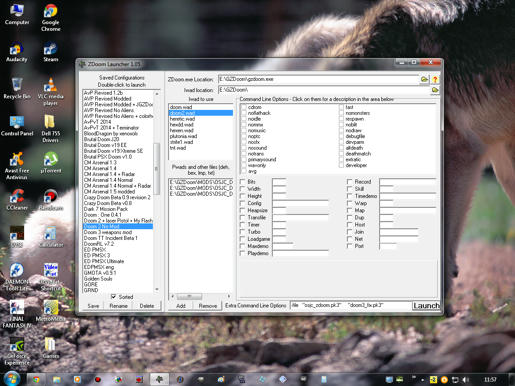The image size is (515, 386).
Task: Select 'AvPvT 2014' saved configuration
Action: coord(118,122)
